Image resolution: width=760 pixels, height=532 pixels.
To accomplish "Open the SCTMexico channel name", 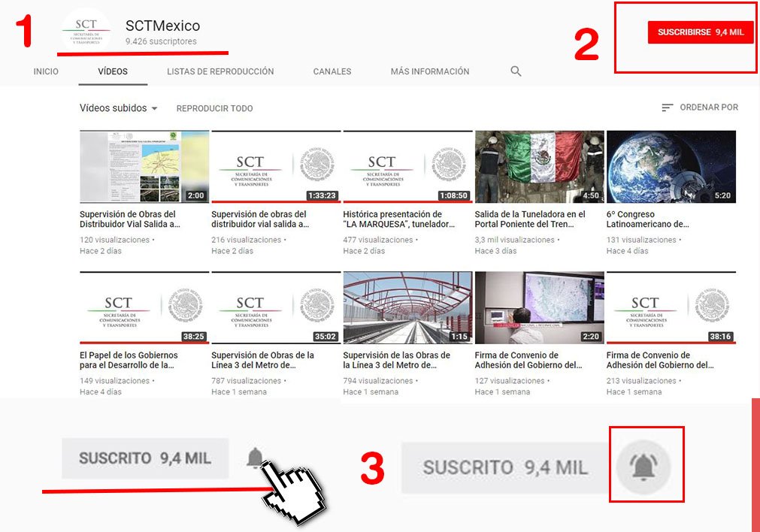I will [x=163, y=26].
